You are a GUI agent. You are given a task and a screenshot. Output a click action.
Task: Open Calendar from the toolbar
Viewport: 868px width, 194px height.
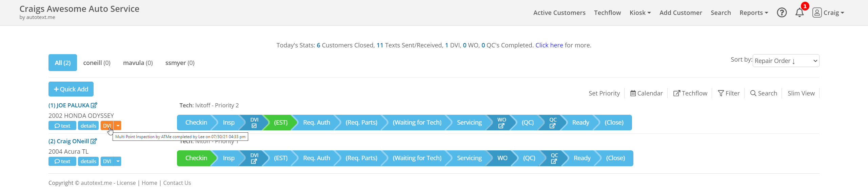pyautogui.click(x=646, y=93)
